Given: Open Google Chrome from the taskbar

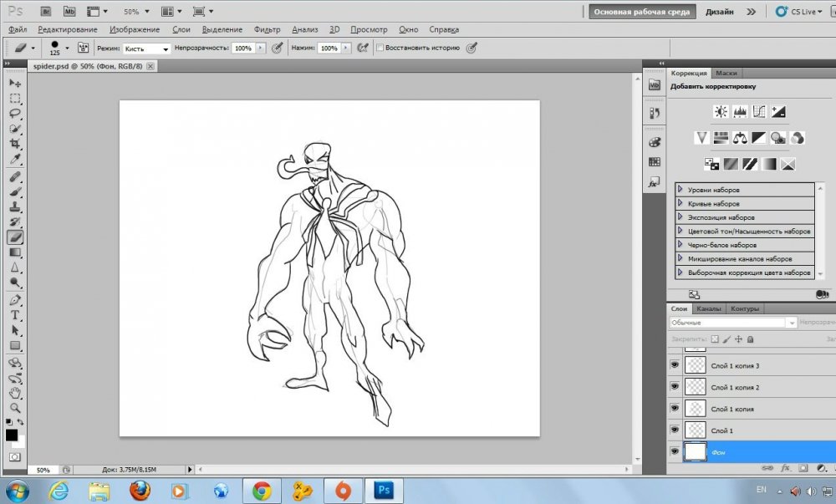Looking at the screenshot, I should coord(262,490).
